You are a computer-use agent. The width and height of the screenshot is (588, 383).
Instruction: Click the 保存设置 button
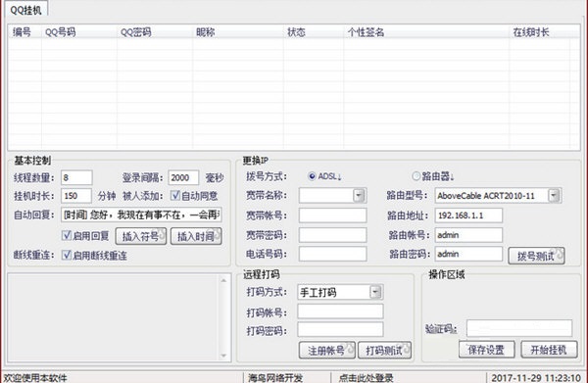point(486,350)
